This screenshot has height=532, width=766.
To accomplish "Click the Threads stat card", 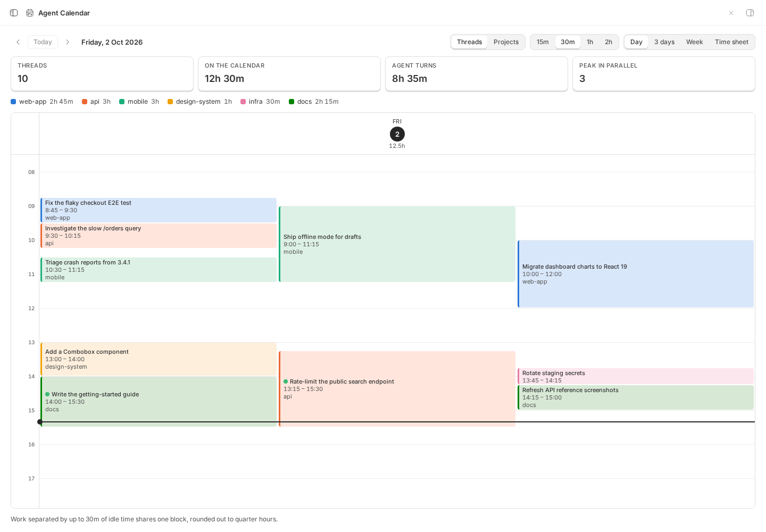I will pos(102,74).
